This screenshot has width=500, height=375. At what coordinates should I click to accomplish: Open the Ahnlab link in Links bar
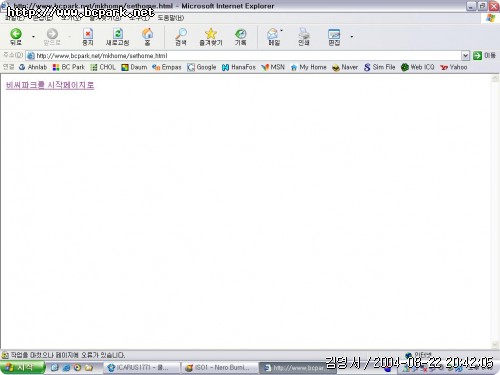pos(33,67)
